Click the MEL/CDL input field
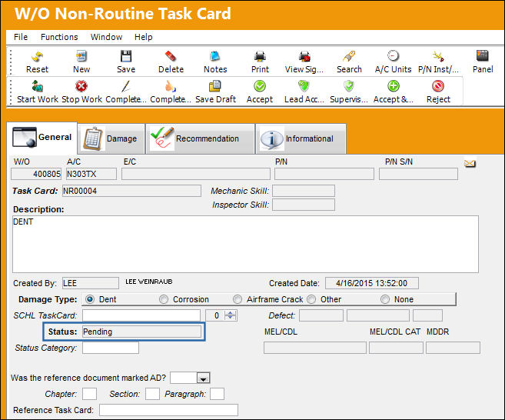Viewport: 505px width, 420px height. tap(315, 348)
